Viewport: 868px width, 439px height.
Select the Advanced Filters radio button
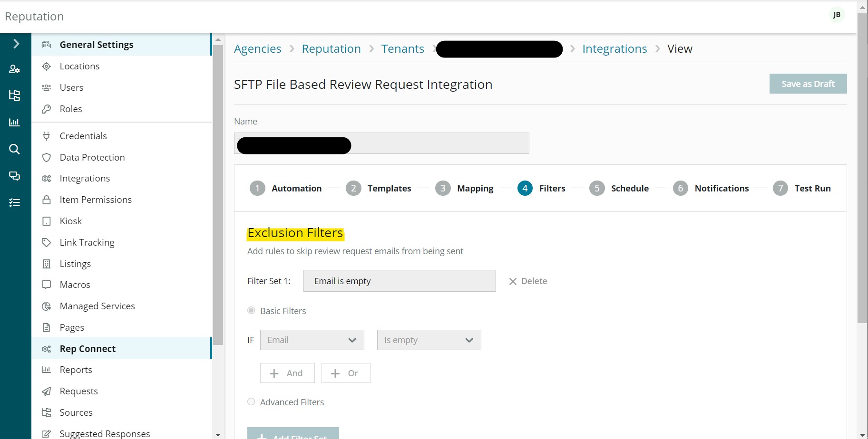(251, 401)
